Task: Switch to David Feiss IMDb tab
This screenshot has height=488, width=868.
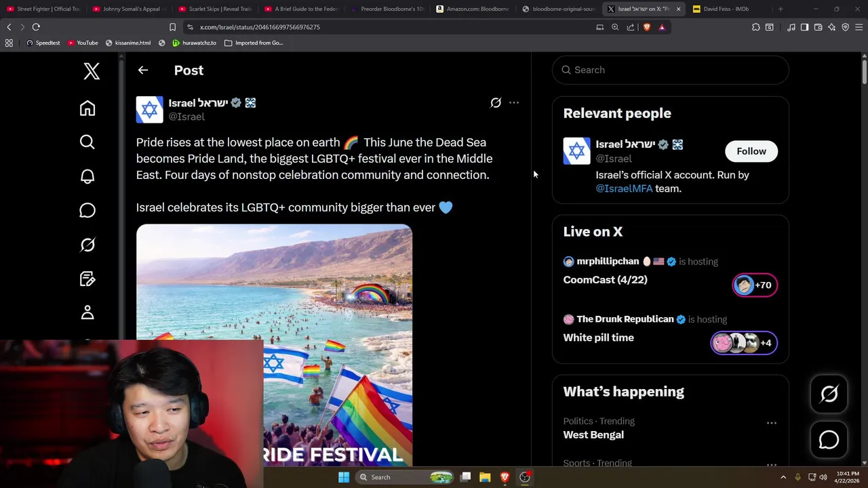Action: tap(726, 9)
